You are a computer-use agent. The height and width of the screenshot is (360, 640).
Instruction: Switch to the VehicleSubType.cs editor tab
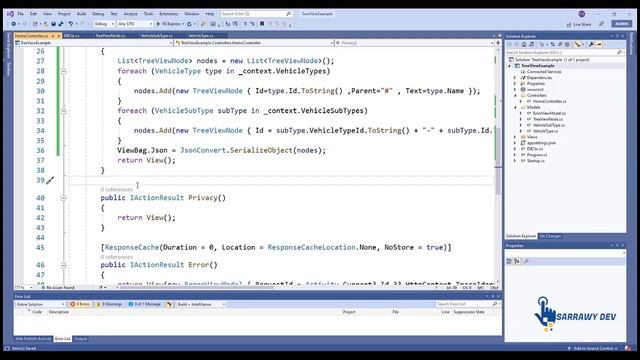click(157, 36)
